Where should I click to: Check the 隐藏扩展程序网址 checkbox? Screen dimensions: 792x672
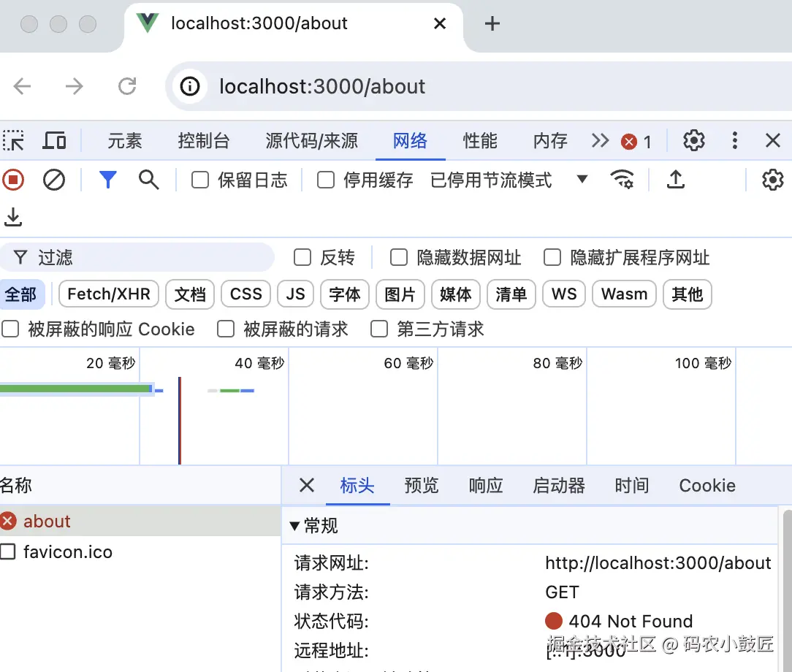[x=552, y=258]
